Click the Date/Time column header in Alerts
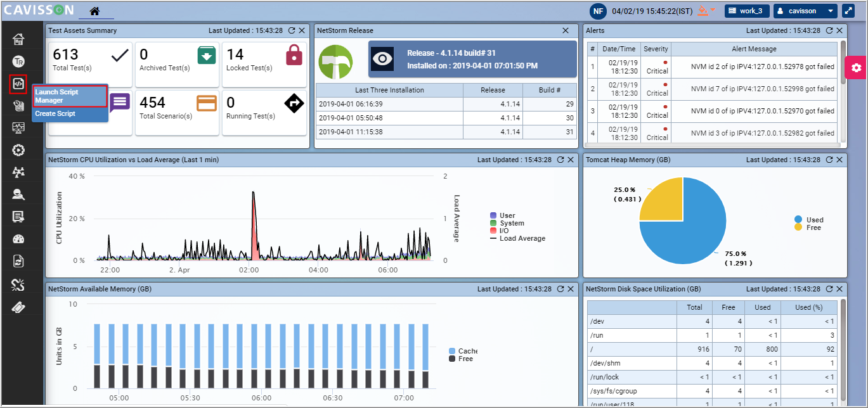 (x=619, y=49)
